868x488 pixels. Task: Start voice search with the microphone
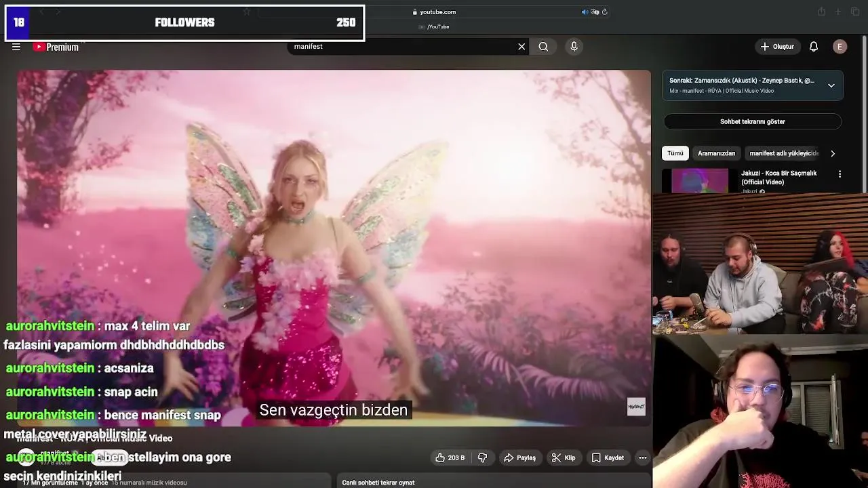(x=574, y=47)
